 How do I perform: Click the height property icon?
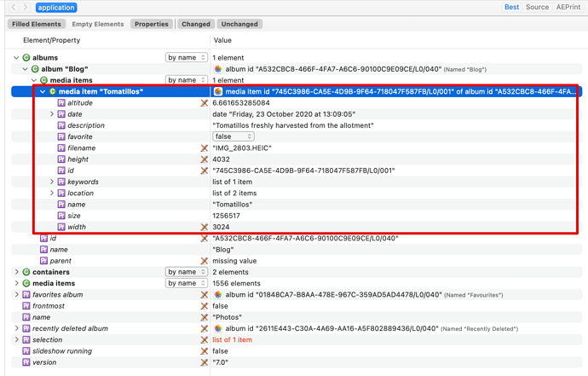pyautogui.click(x=61, y=159)
